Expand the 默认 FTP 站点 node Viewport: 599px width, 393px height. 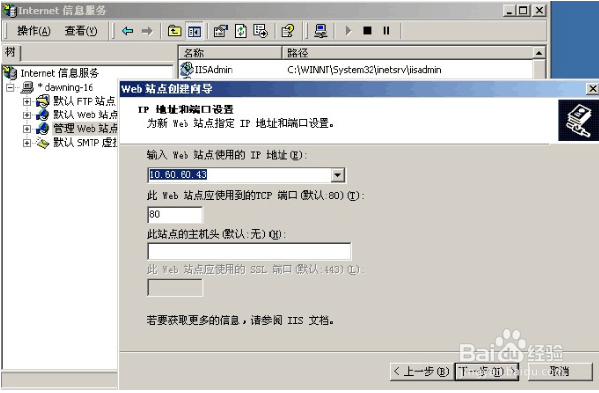pos(26,102)
